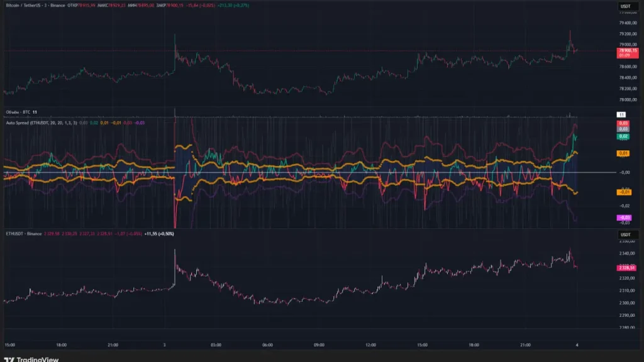Image resolution: width=644 pixels, height=362 pixels.
Task: Click the 79 200,00 price scale level
Action: (628, 34)
